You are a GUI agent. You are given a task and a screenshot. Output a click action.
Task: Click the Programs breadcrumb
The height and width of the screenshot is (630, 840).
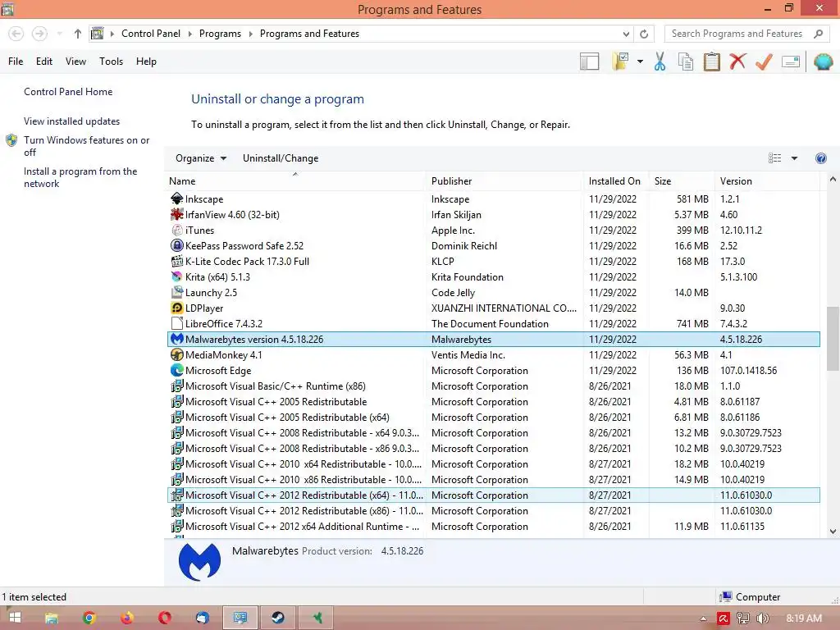pos(220,34)
